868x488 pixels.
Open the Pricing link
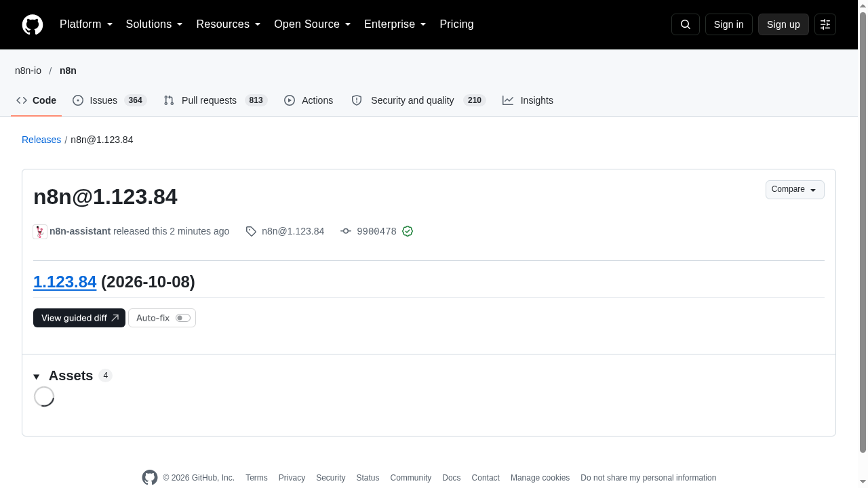[456, 24]
